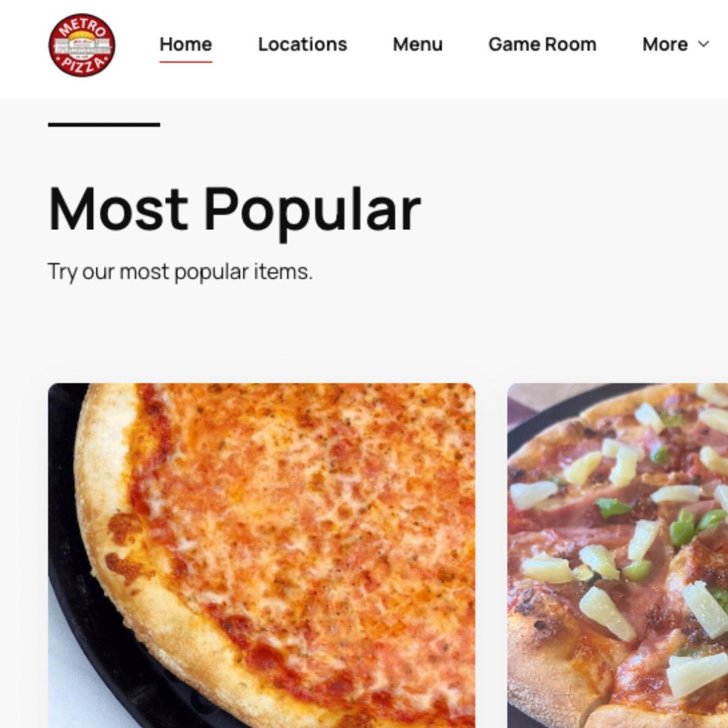Click the word METRO in the logo
This screenshot has height=728, width=728.
pos(83,27)
